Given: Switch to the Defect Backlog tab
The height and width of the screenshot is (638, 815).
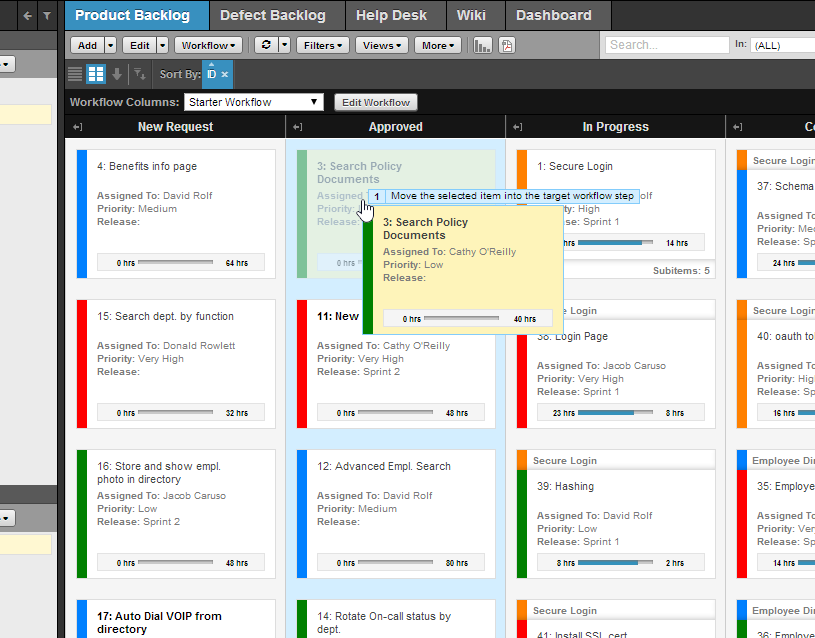Looking at the screenshot, I should [278, 15].
